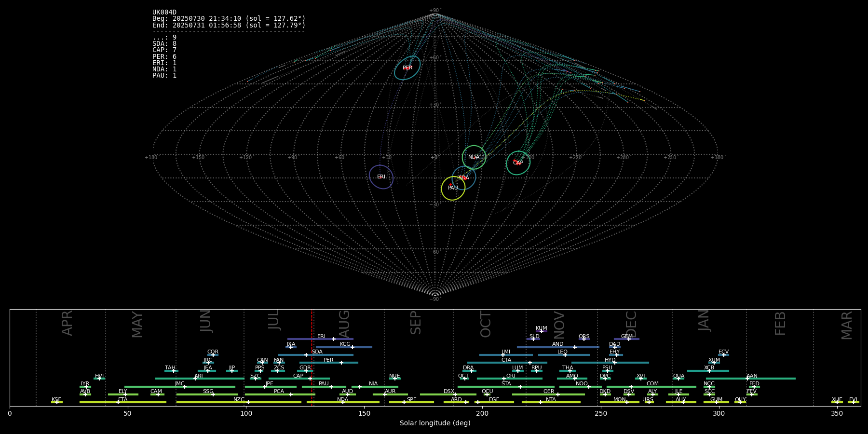This screenshot has width=868, height=434.
Task: Click the +120 longitude label on equator
Action: click(x=245, y=158)
